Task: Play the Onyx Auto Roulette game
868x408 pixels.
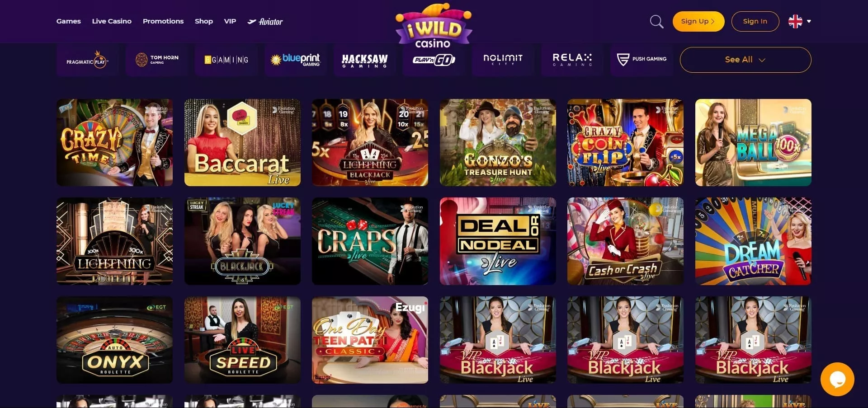Action: (114, 340)
